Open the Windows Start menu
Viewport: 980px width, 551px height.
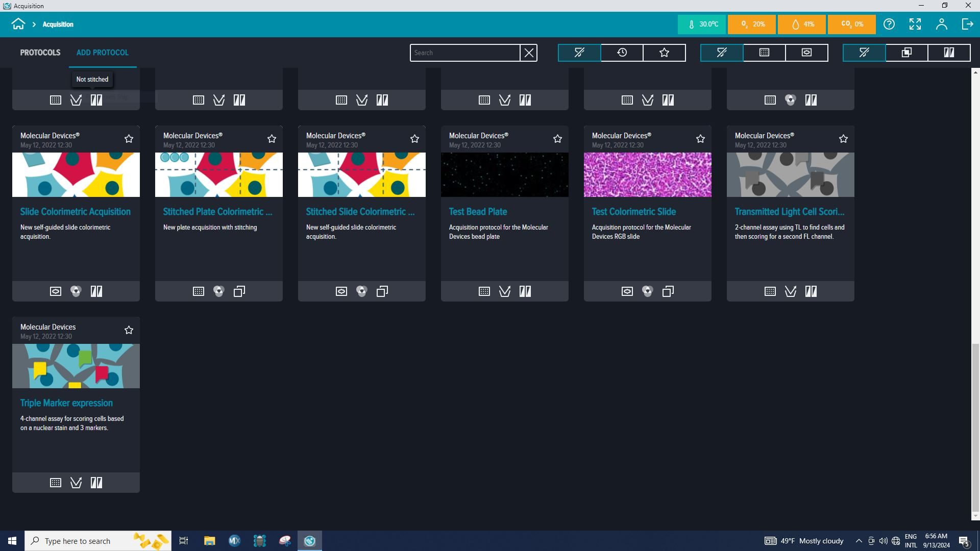12,541
